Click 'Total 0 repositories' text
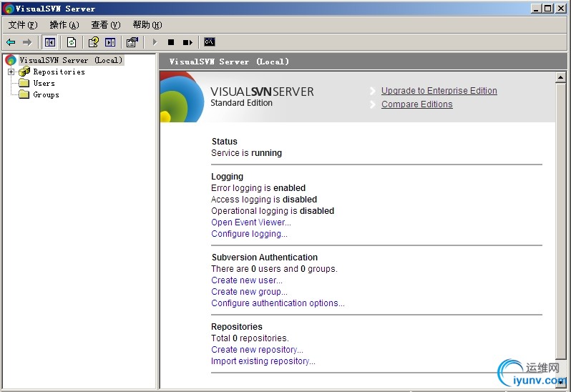 tap(250, 338)
